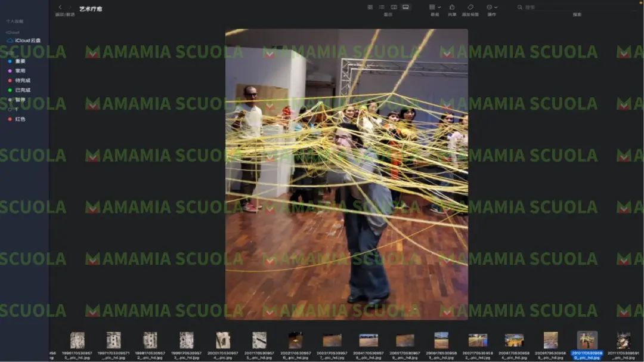Select the thumbnail of file starting 2002
Screen dimensions: 644x362
tap(296, 340)
